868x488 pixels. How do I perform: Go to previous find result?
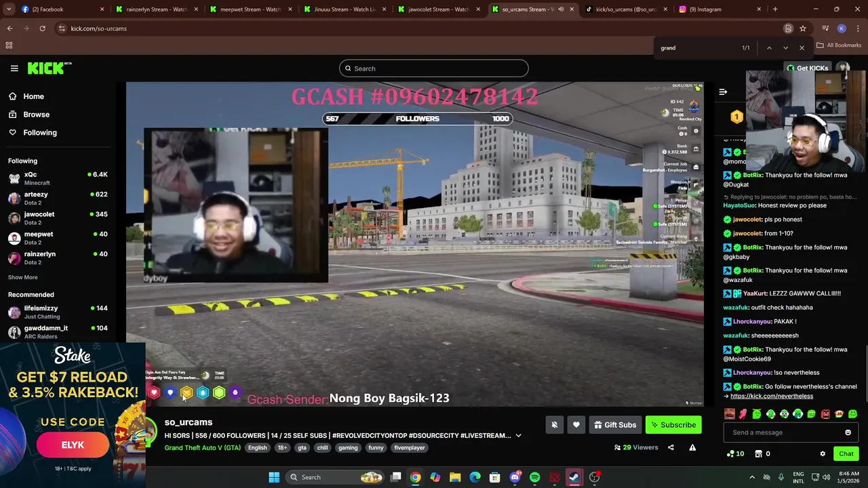[x=769, y=48]
